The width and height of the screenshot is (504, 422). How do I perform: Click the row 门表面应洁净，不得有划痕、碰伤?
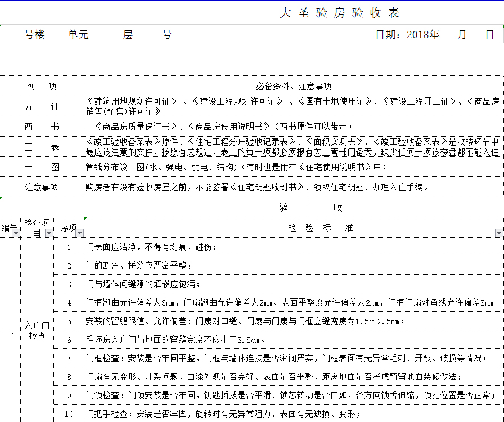[x=294, y=247]
